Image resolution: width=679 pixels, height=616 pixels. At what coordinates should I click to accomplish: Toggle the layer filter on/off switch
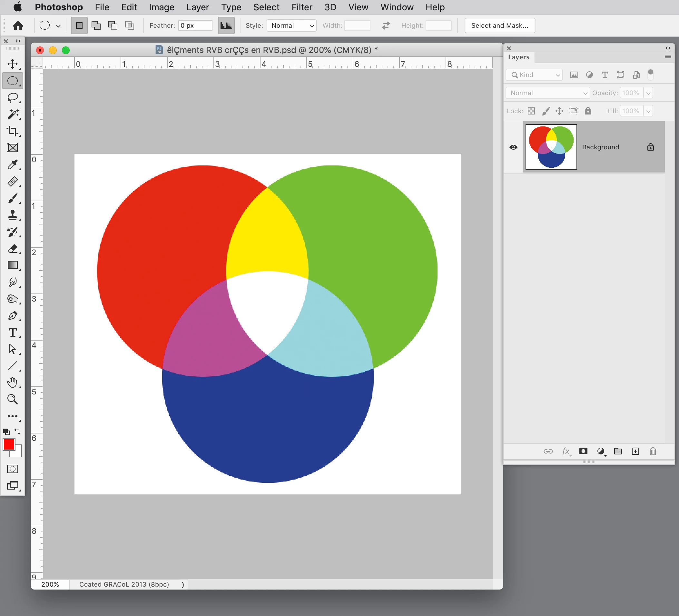(650, 75)
